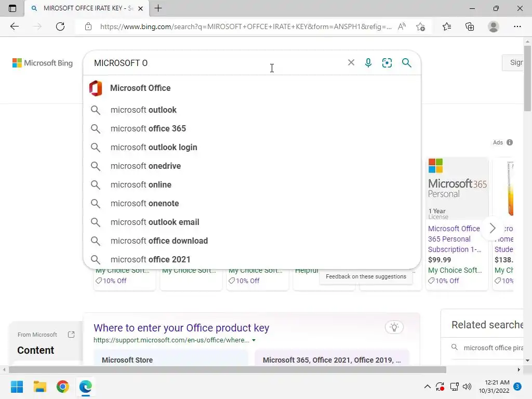Open the Microsoft Bing logo homepage

coord(43,63)
